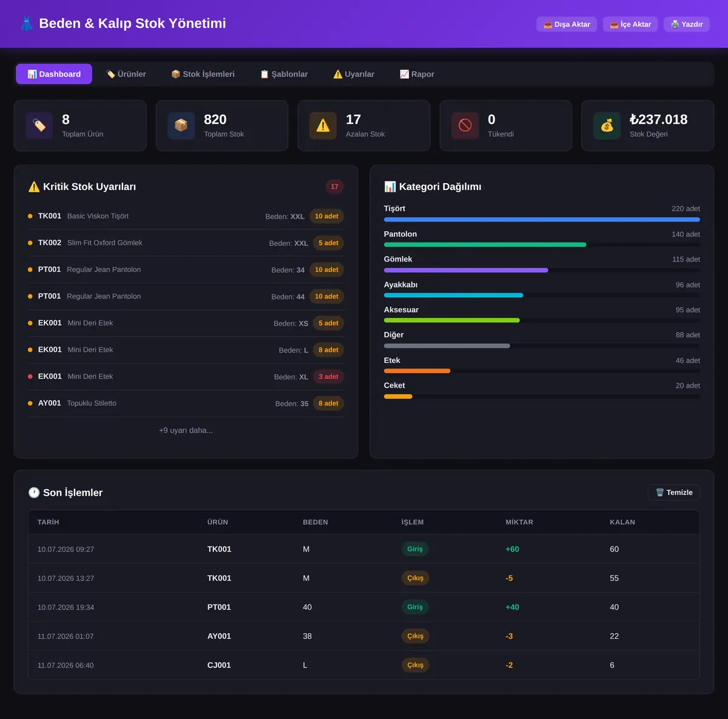Click the warning icon on Azalan Stok card
This screenshot has height=719, width=728.
click(323, 126)
